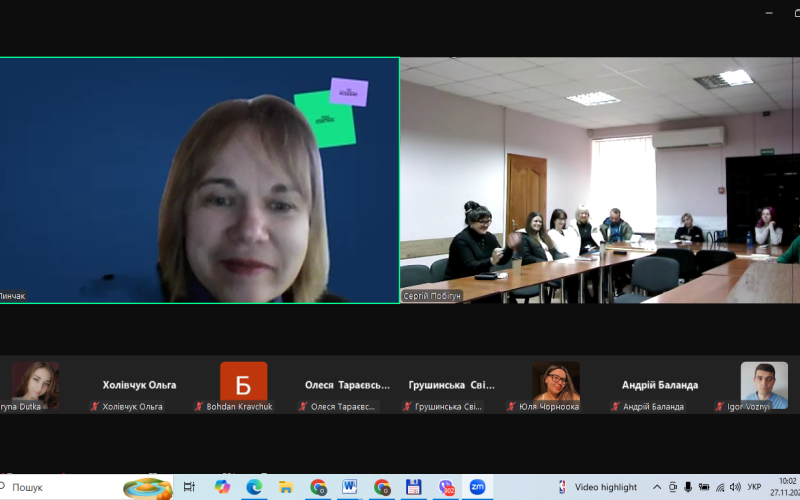The width and height of the screenshot is (800, 500).
Task: Click the island search highlight image in search box
Action: point(148,488)
